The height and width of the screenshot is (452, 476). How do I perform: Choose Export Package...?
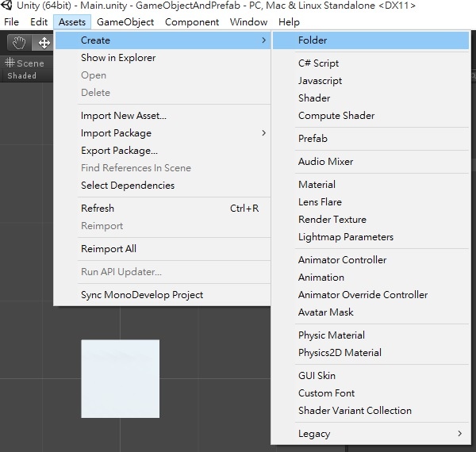coord(163,151)
